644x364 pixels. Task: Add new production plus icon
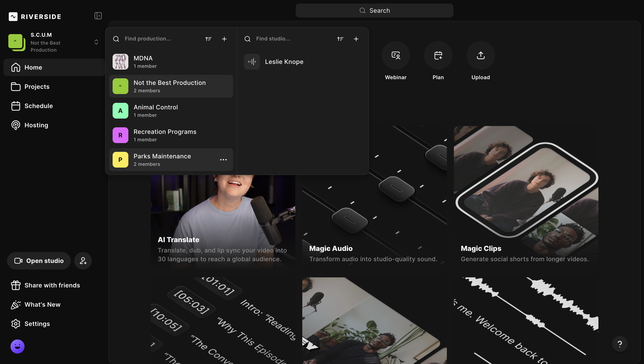tap(224, 39)
